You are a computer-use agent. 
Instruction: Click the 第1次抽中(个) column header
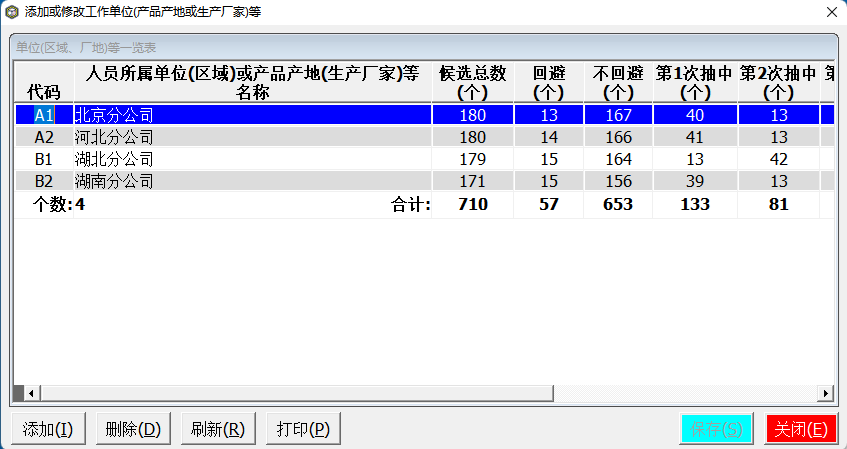pyautogui.click(x=695, y=82)
